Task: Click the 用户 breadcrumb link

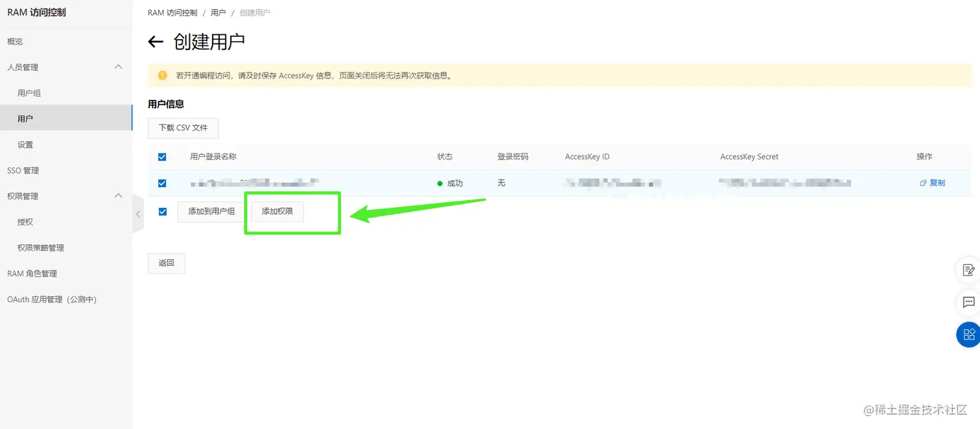Action: (x=218, y=13)
